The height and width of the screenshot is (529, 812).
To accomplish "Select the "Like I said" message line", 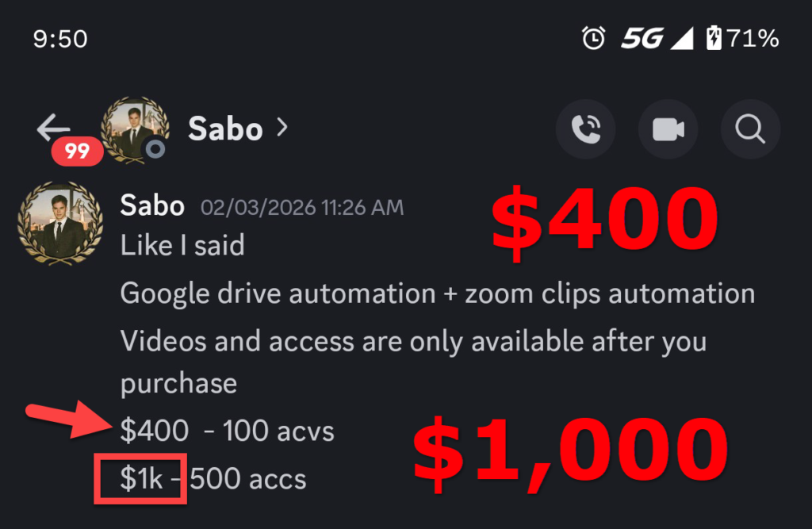I will [x=182, y=246].
